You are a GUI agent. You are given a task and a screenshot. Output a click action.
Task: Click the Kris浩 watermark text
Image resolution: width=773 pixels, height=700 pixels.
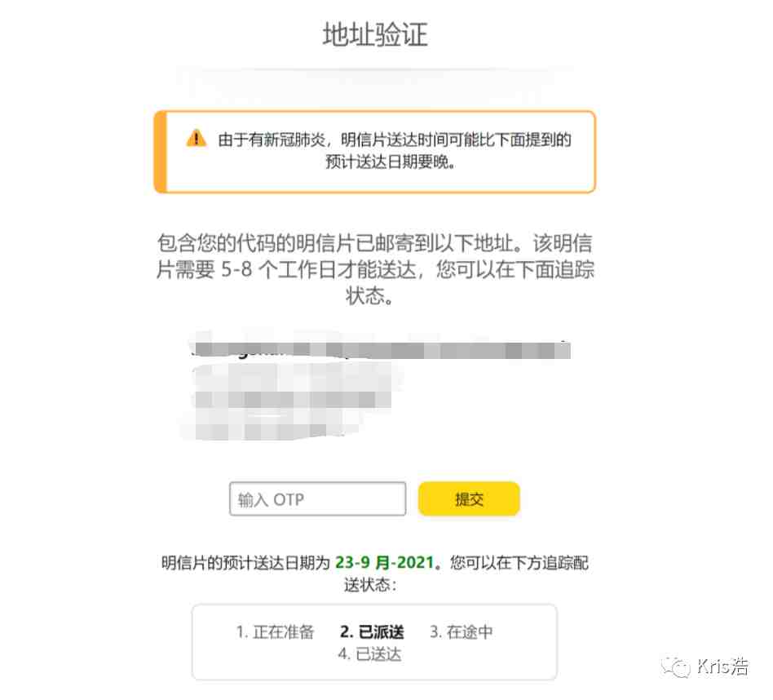point(722,667)
